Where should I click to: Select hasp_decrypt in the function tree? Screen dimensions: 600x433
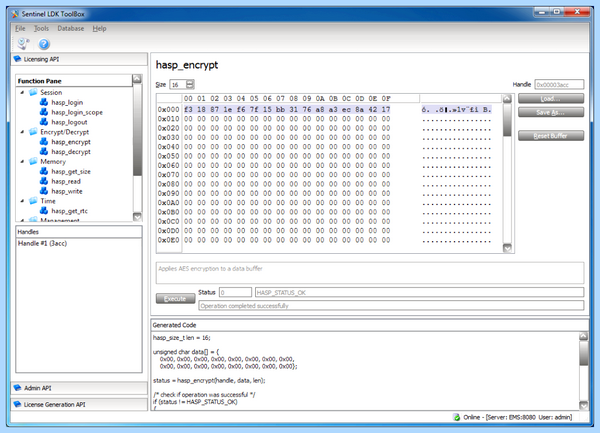[x=71, y=152]
